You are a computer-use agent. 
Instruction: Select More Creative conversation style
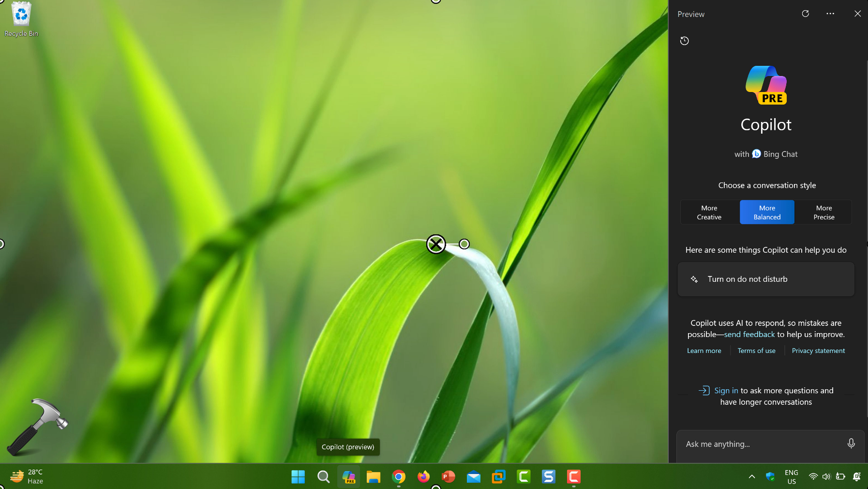pos(709,213)
